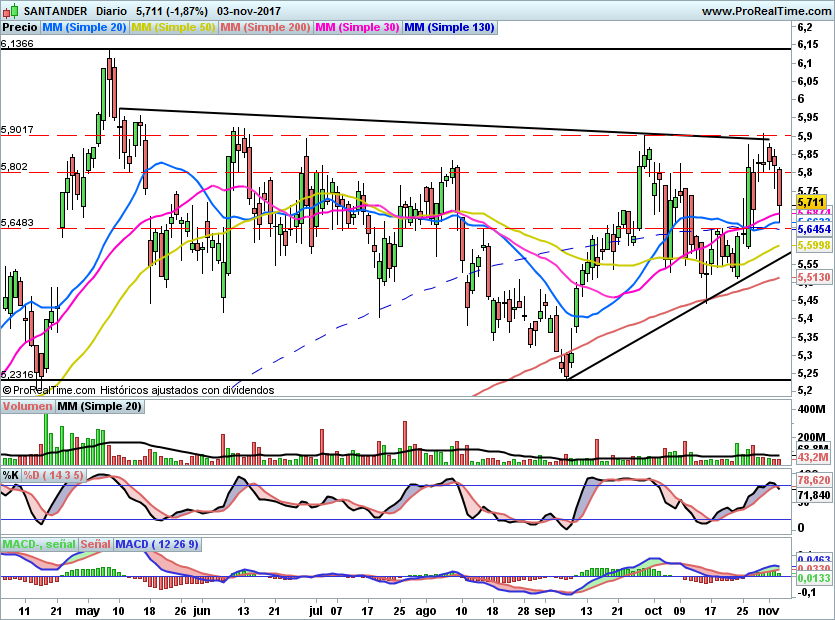
Task: Click the MACD-, señal label
Action: [x=39, y=544]
